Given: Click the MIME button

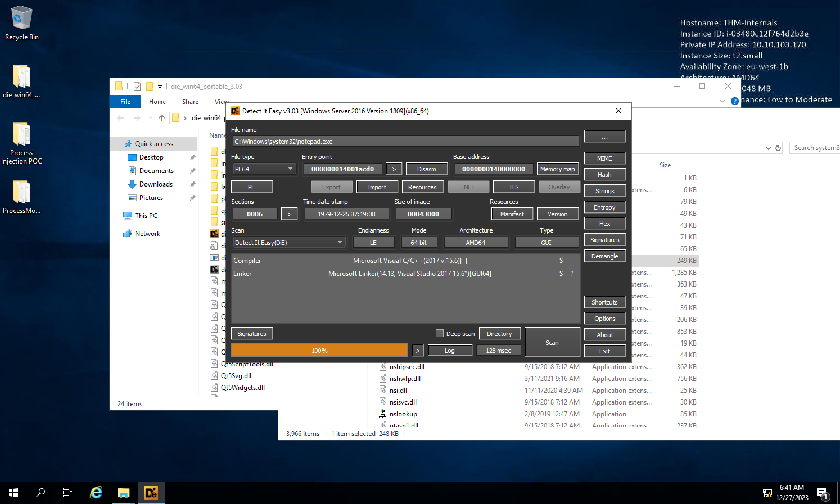Looking at the screenshot, I should pos(605,158).
